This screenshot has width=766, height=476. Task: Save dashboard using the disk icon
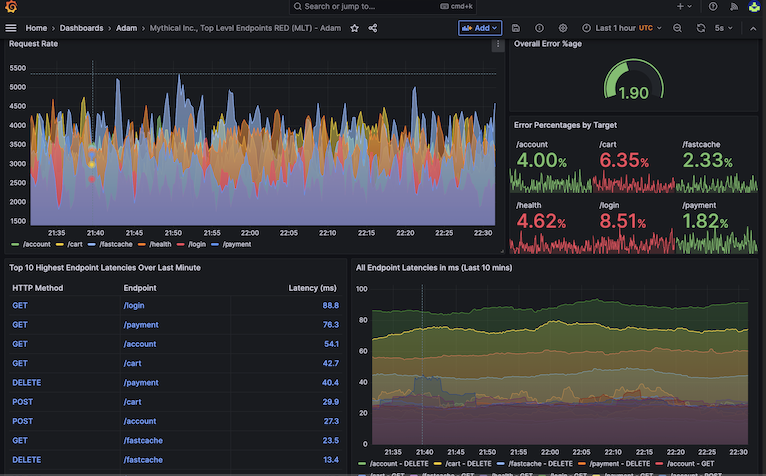[x=516, y=28]
